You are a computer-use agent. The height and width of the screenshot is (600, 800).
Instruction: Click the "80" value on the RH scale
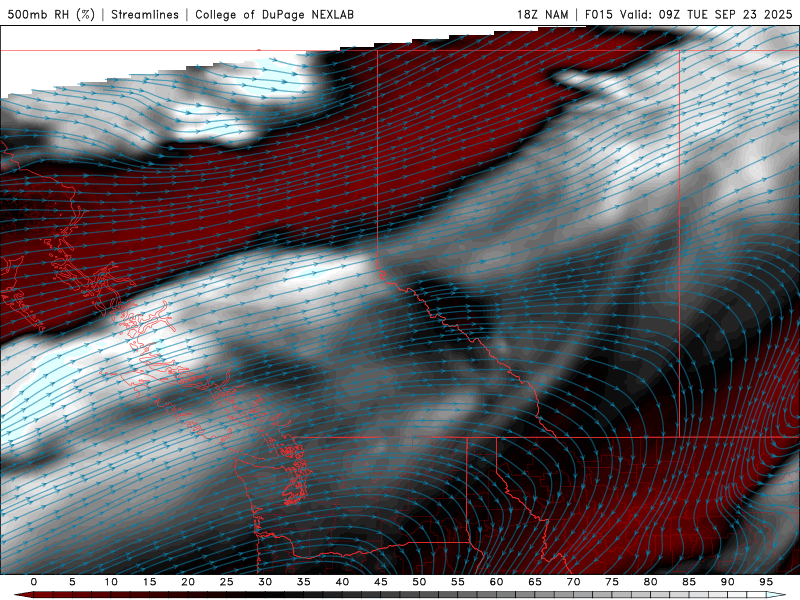coord(650,582)
